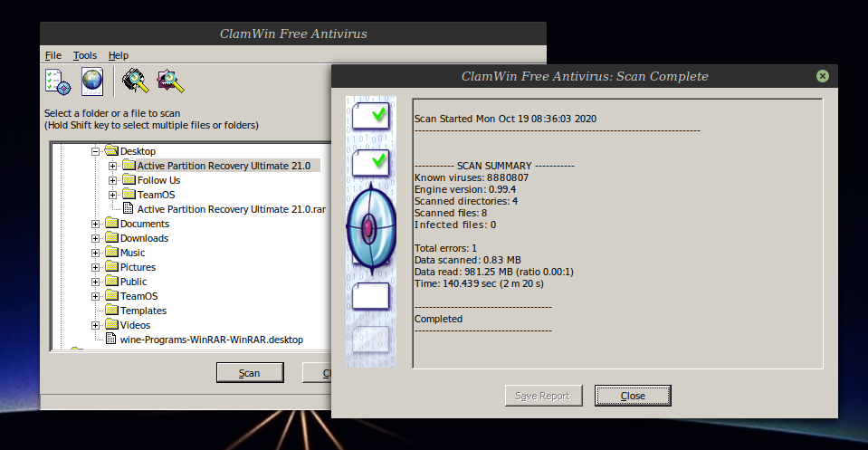
Task: Expand the Downloads folder node
Action: 95,238
